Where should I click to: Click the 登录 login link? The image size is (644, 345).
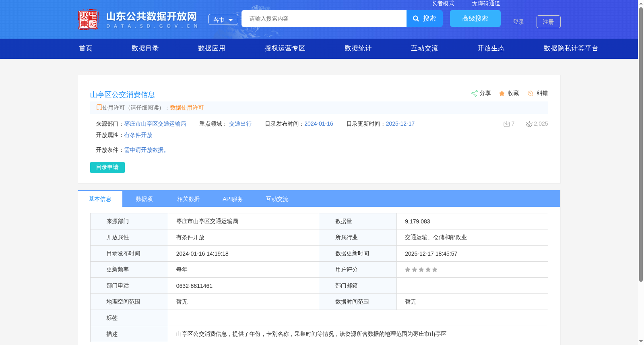tap(518, 22)
